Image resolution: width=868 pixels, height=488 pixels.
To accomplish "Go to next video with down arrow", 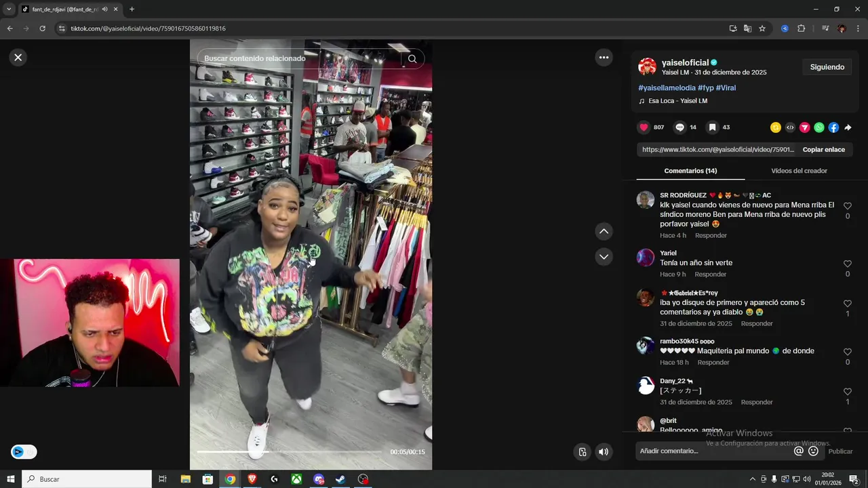I will click(604, 257).
